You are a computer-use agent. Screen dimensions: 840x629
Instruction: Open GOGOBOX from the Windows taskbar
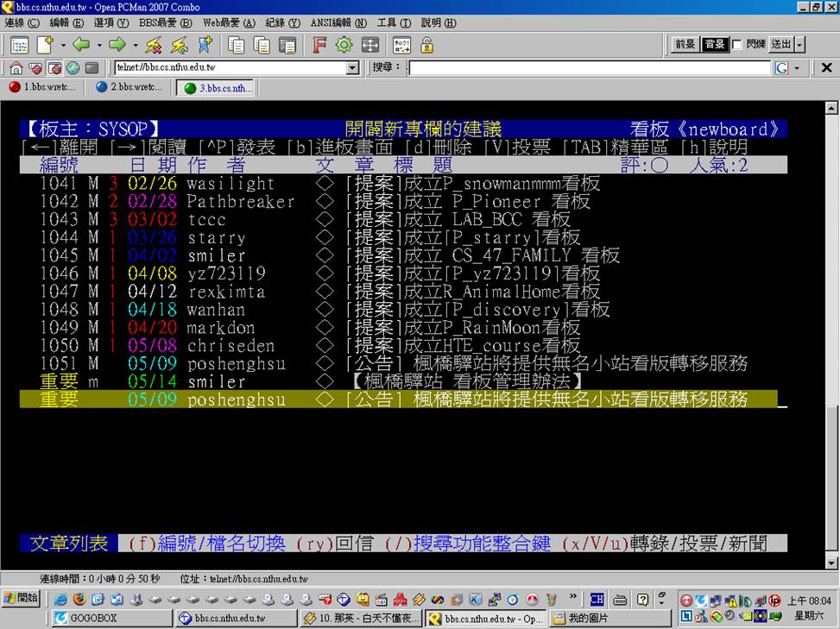(86, 618)
